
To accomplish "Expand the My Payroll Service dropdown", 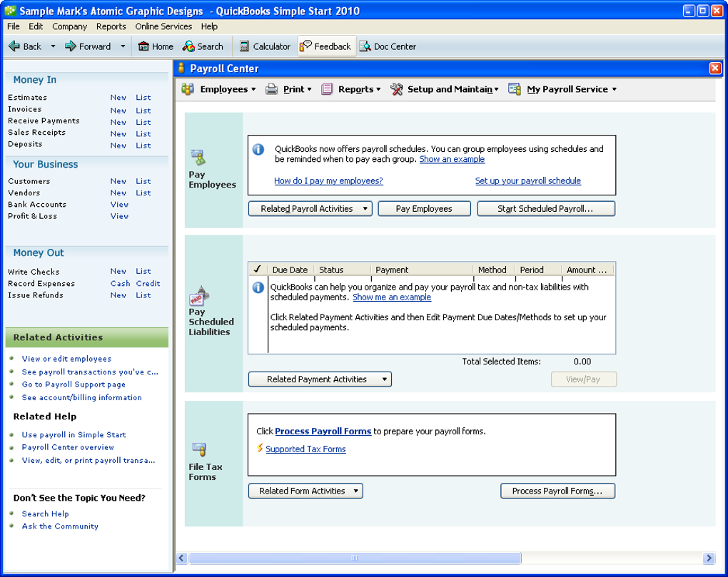I will click(615, 89).
